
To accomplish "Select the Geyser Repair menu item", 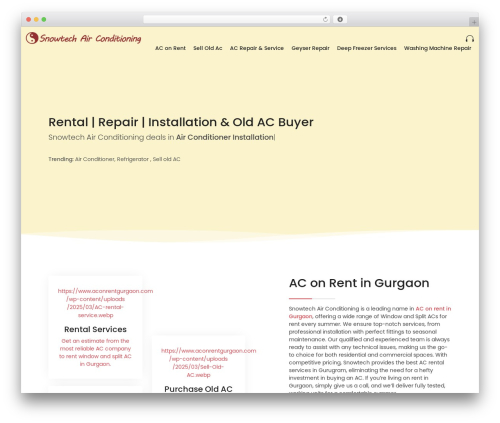I will coord(310,48).
